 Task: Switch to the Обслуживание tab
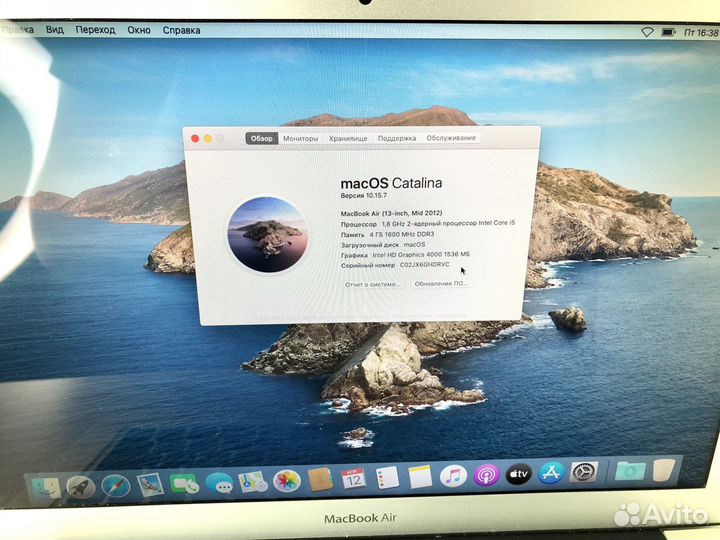coord(451,138)
